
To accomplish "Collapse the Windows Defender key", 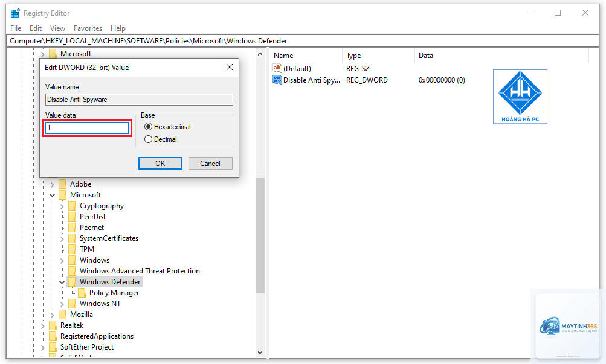I will (x=62, y=282).
